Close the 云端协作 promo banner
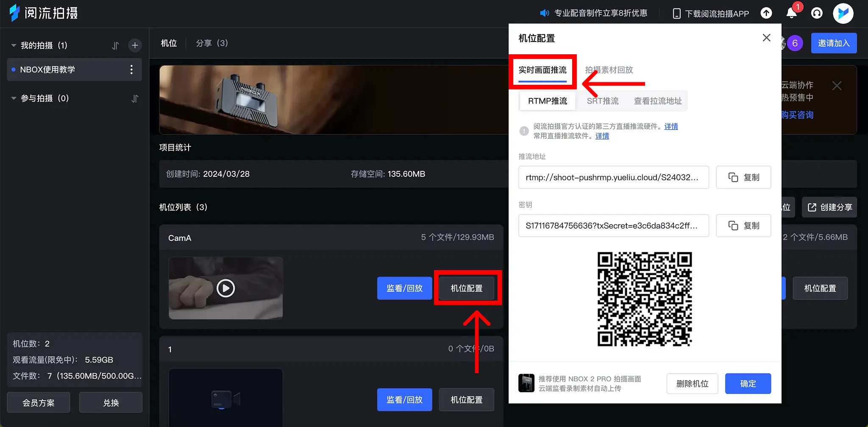Viewport: 868px width, 427px height. pyautogui.click(x=837, y=86)
